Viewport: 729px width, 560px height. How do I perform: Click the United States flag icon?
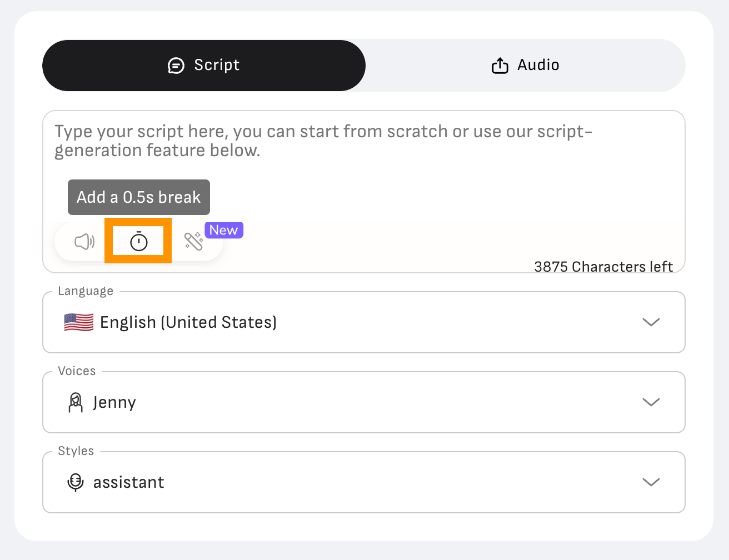pos(79,322)
